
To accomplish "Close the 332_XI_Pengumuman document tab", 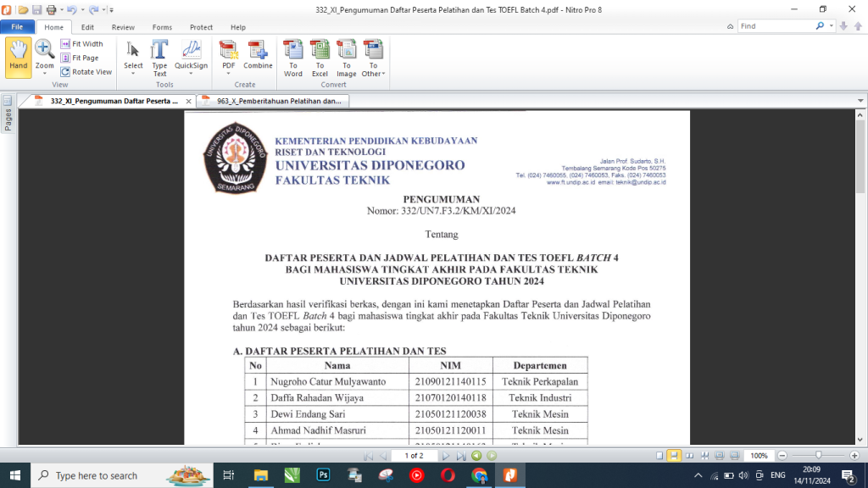I will coord(189,102).
